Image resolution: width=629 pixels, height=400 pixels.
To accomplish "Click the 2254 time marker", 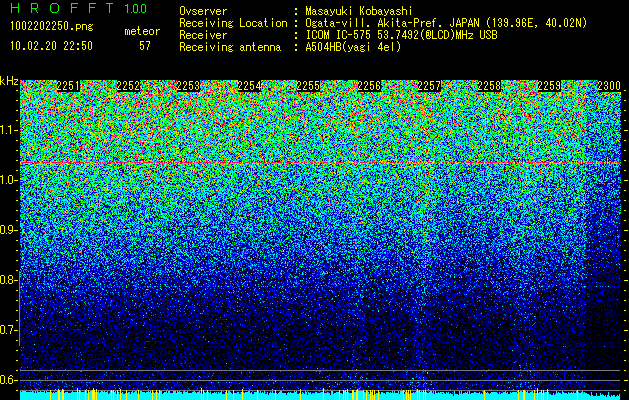I will tap(249, 86).
